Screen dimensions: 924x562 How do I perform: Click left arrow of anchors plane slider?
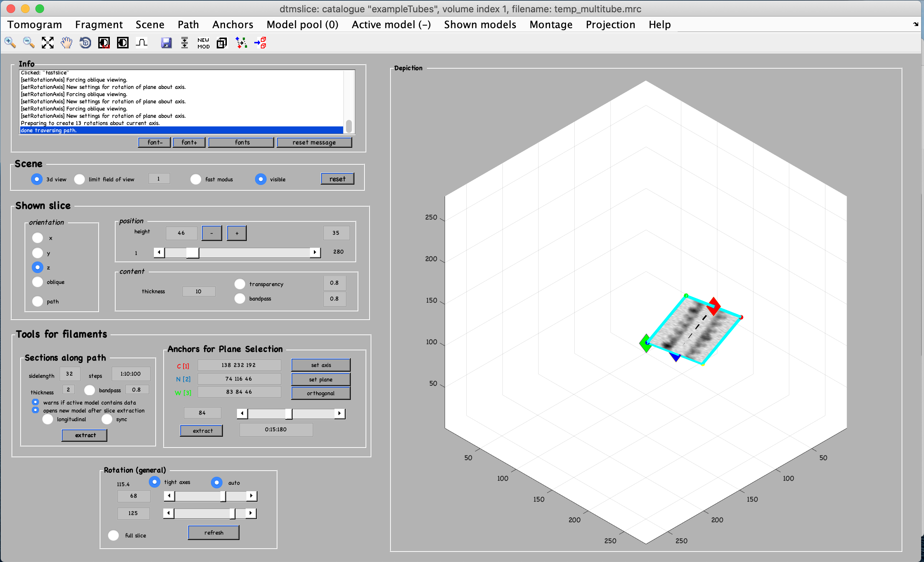[242, 413]
